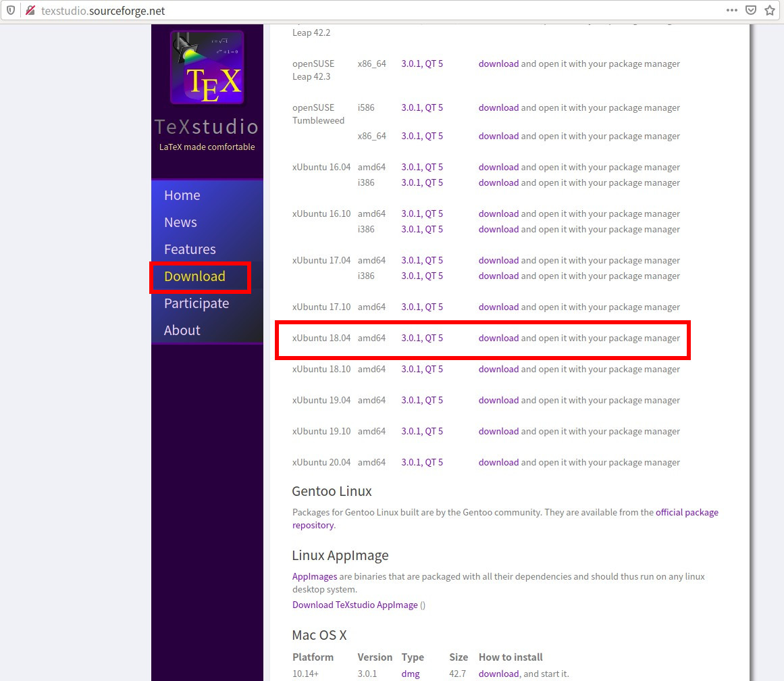The height and width of the screenshot is (681, 784).
Task: Download xUbuntu 16.10 i386 package
Action: (498, 229)
